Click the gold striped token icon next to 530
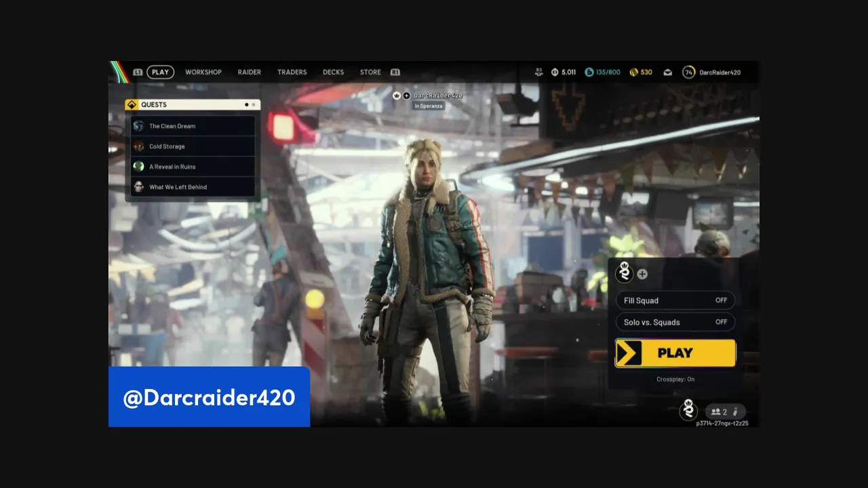Screen dimensions: 868x488 point(634,72)
